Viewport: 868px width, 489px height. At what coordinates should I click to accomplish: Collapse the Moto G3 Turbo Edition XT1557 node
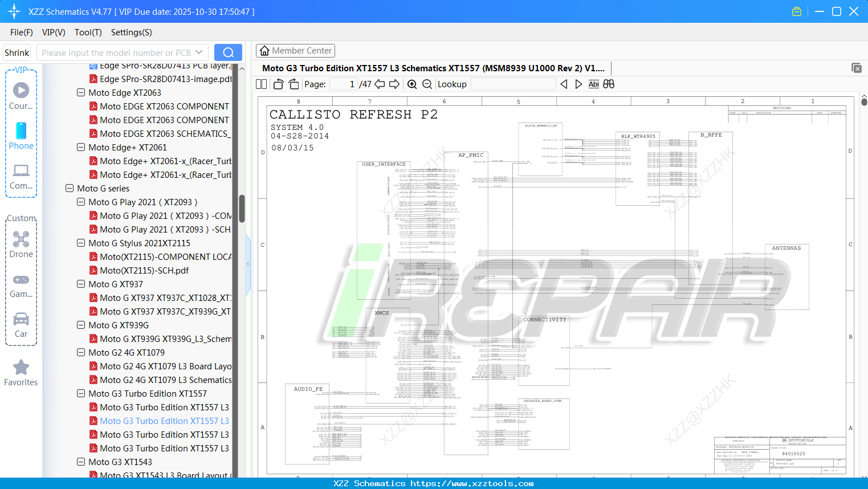tap(80, 393)
